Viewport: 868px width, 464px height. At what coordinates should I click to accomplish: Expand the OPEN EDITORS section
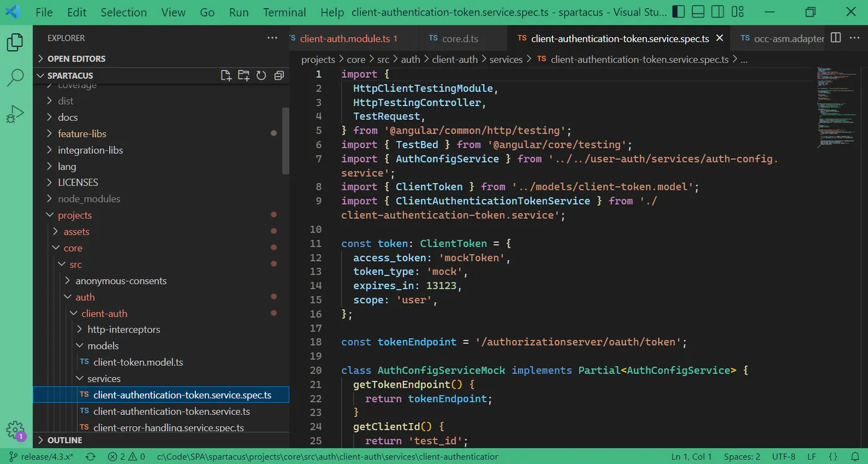[x=161, y=58]
